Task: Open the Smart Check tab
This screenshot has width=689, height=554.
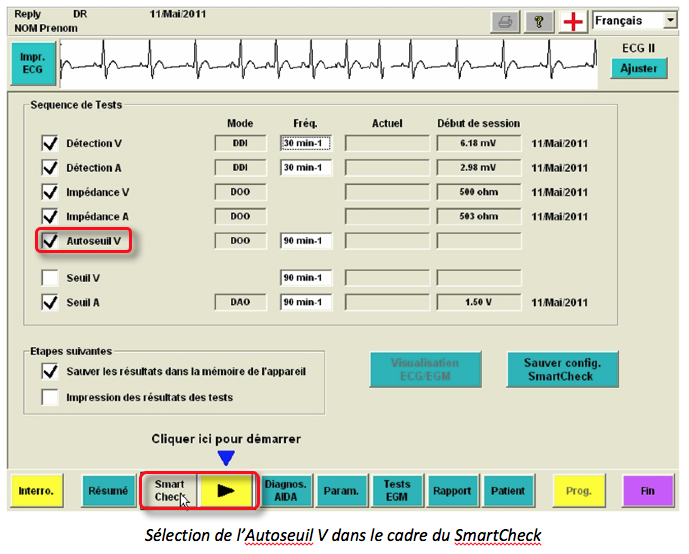Action: pyautogui.click(x=169, y=491)
